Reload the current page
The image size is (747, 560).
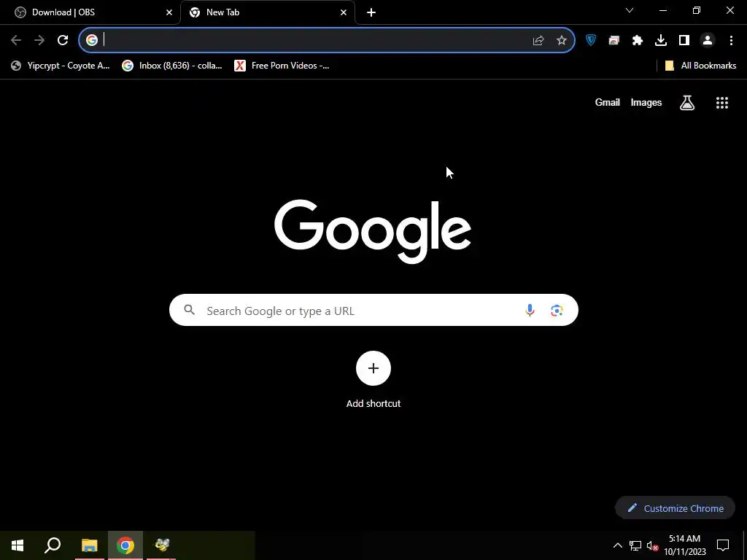[x=63, y=41]
